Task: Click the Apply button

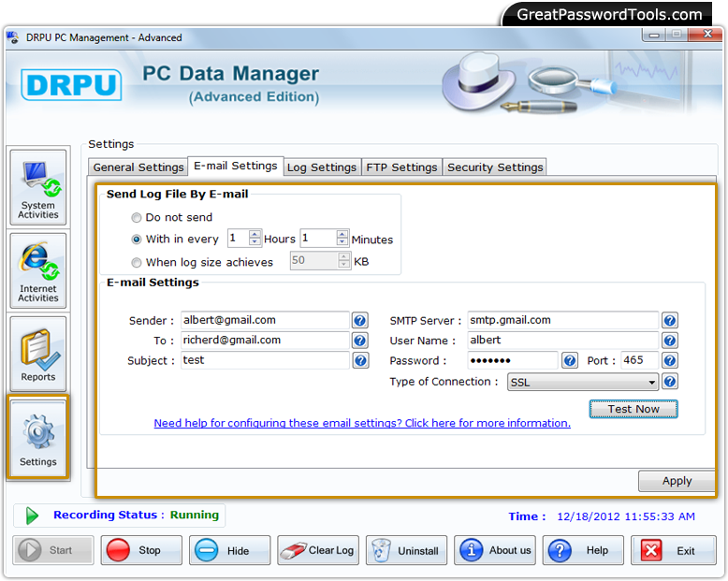Action: pos(677,481)
